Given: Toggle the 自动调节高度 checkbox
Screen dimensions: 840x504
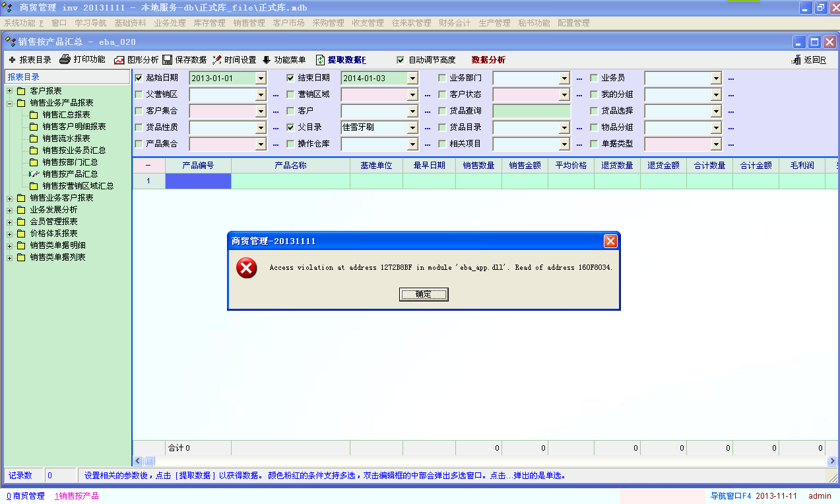Looking at the screenshot, I should click(x=401, y=60).
